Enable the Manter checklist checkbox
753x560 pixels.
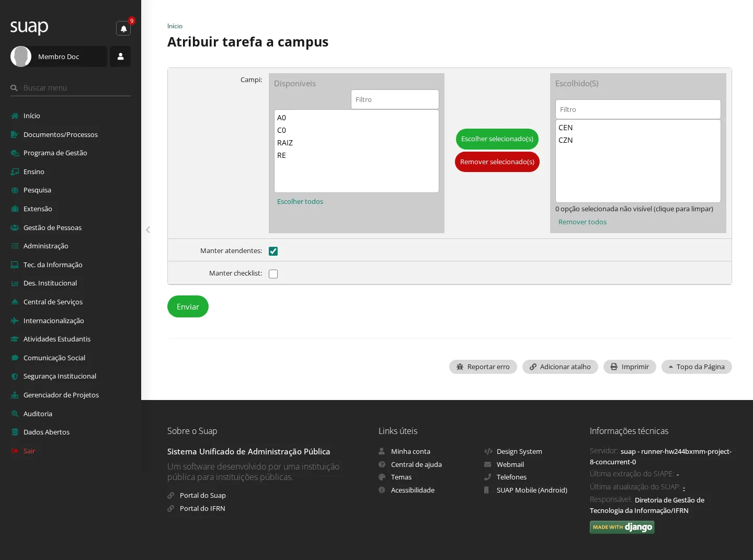tap(273, 274)
